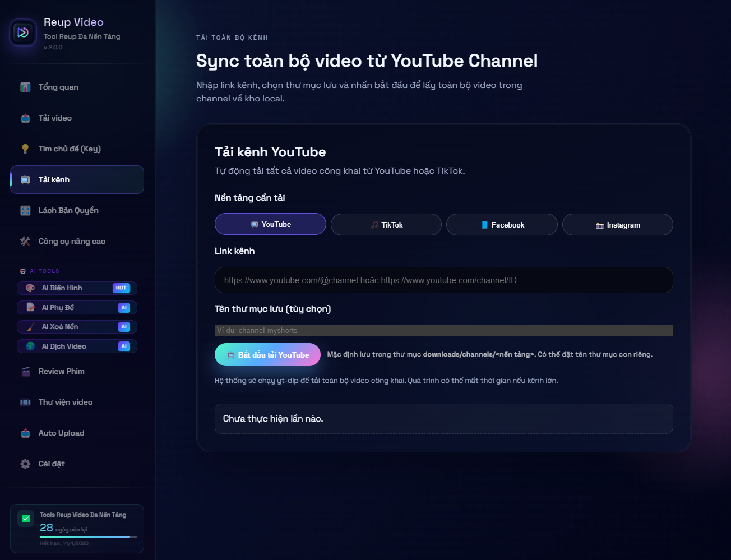Viewport: 731px width, 560px height.
Task: Open the Cài đặt gear icon
Action: click(26, 464)
